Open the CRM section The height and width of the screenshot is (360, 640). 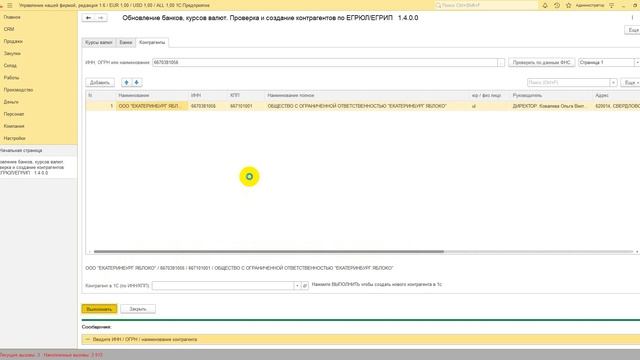[x=9, y=29]
